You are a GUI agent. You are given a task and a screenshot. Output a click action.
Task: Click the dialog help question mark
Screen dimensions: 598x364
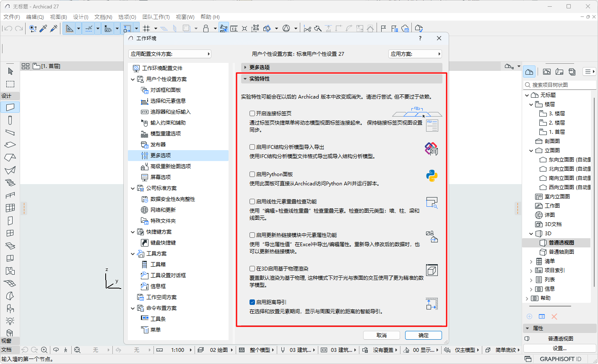click(x=420, y=38)
